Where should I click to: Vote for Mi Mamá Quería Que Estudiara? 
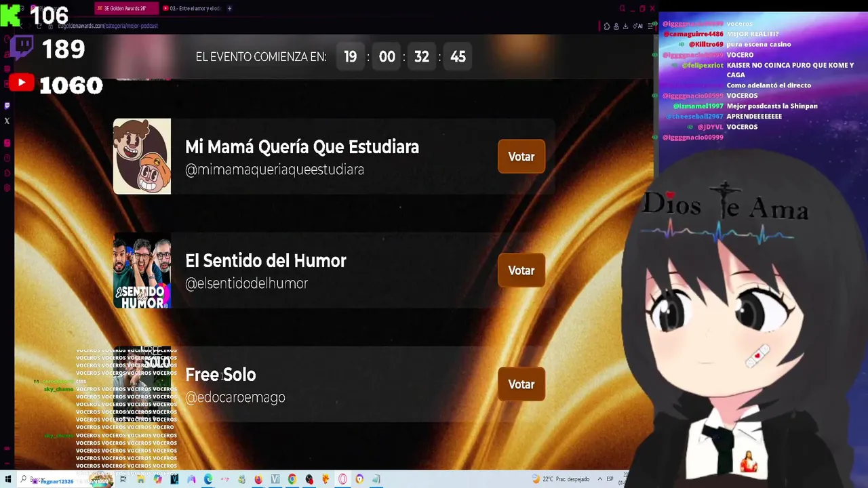pyautogui.click(x=521, y=157)
